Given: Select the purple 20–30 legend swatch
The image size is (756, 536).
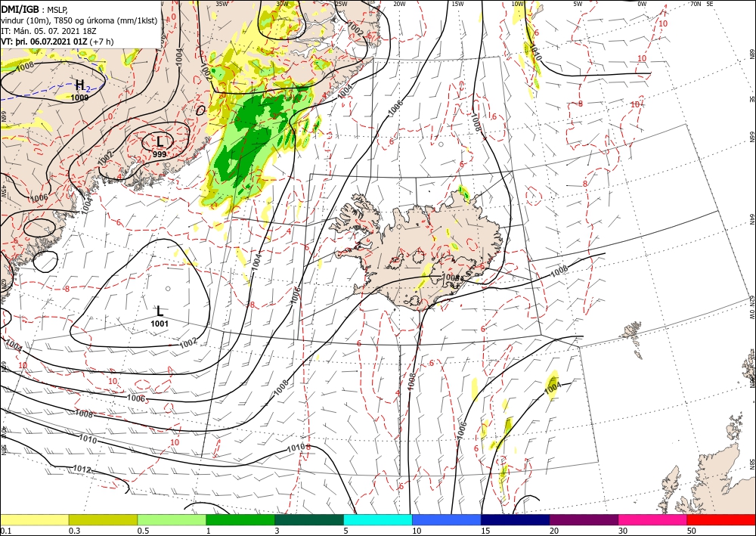Looking at the screenshot, I should [584, 519].
